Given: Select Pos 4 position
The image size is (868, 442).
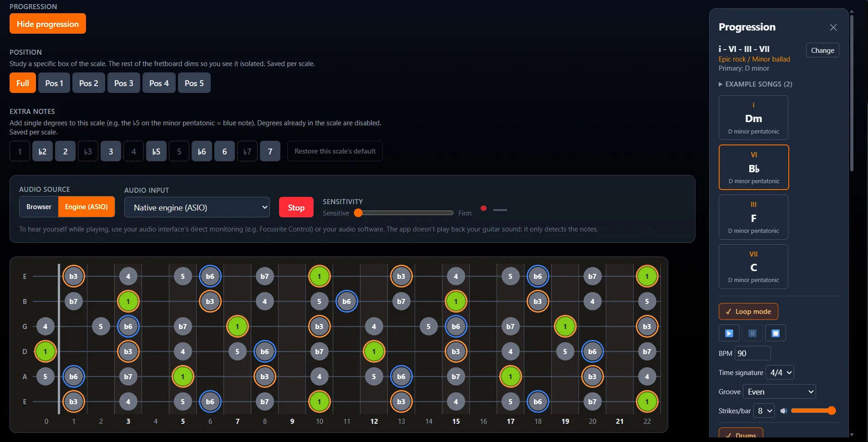Looking at the screenshot, I should [159, 83].
